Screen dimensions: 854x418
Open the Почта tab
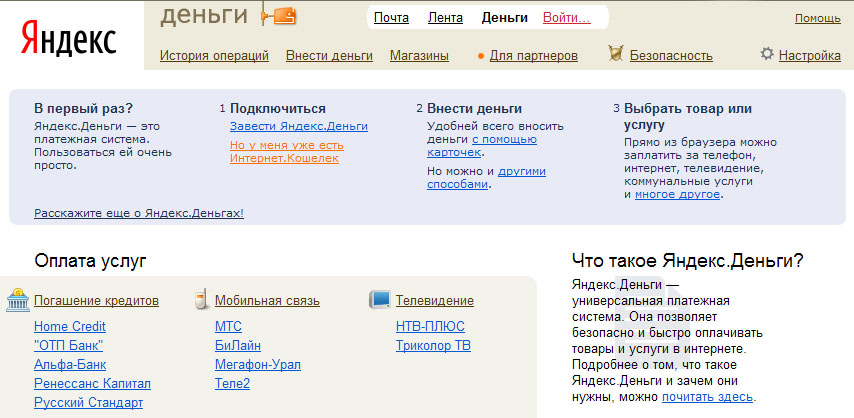tap(391, 18)
